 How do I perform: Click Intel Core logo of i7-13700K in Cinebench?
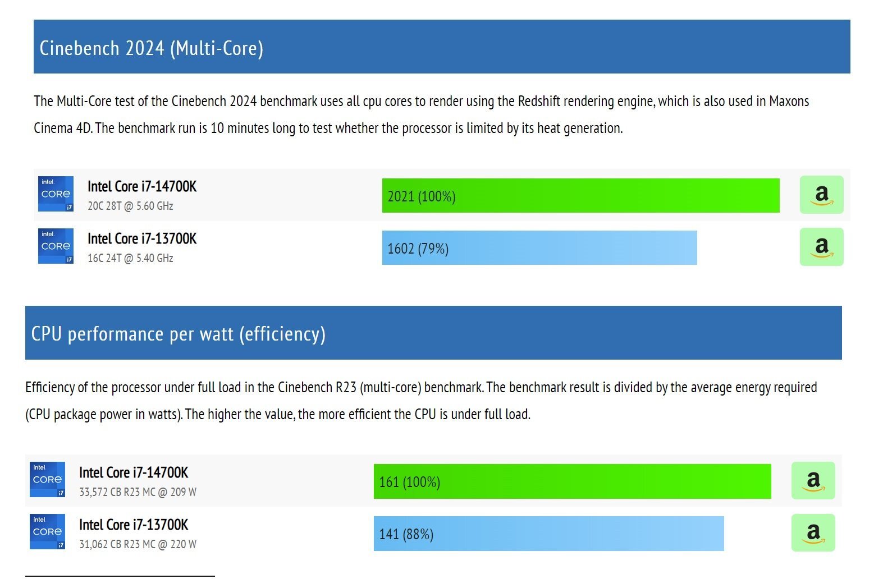(56, 246)
